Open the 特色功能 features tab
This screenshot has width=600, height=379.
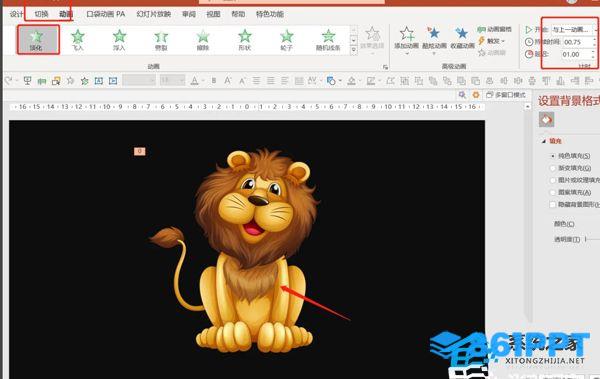(270, 14)
